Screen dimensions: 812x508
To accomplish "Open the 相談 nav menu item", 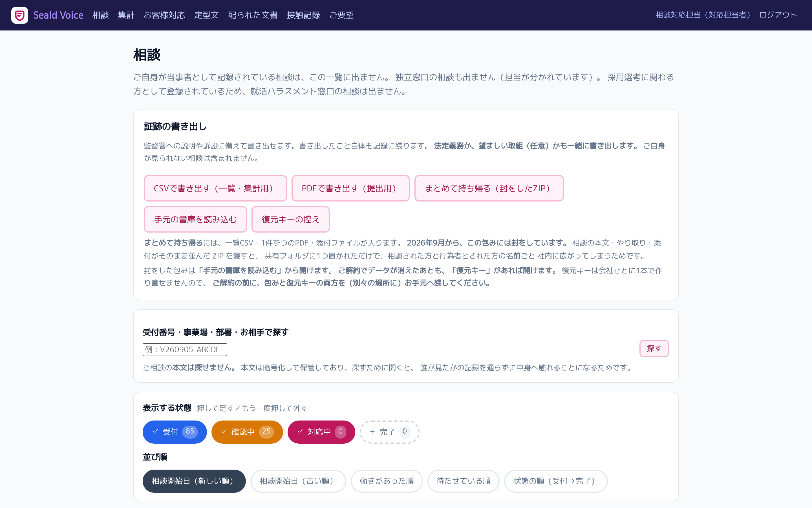I will coord(101,15).
